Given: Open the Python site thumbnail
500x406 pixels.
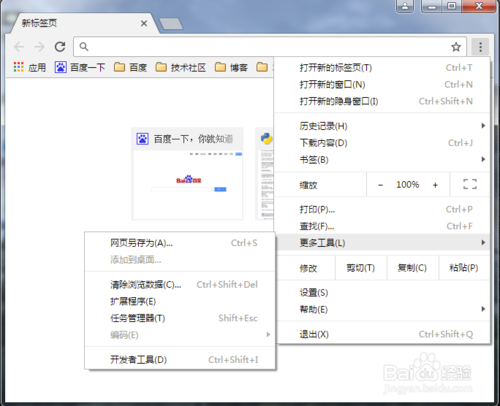Looking at the screenshot, I should pyautogui.click(x=265, y=174).
